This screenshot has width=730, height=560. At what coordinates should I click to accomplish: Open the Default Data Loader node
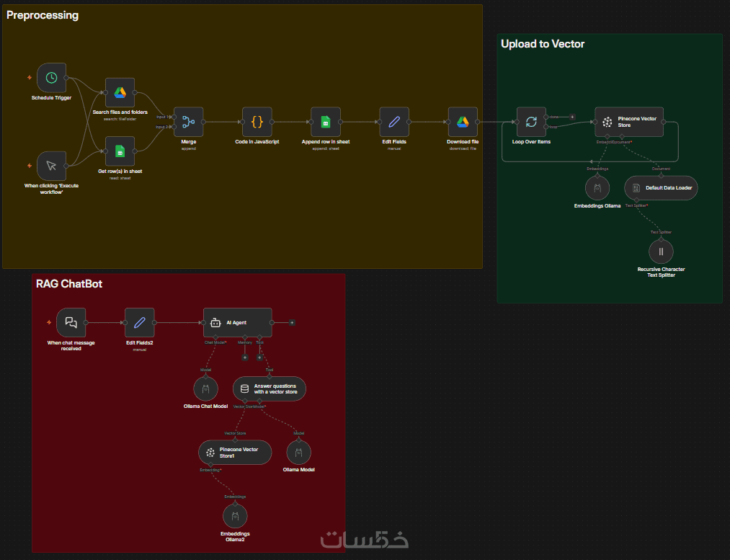pos(661,188)
